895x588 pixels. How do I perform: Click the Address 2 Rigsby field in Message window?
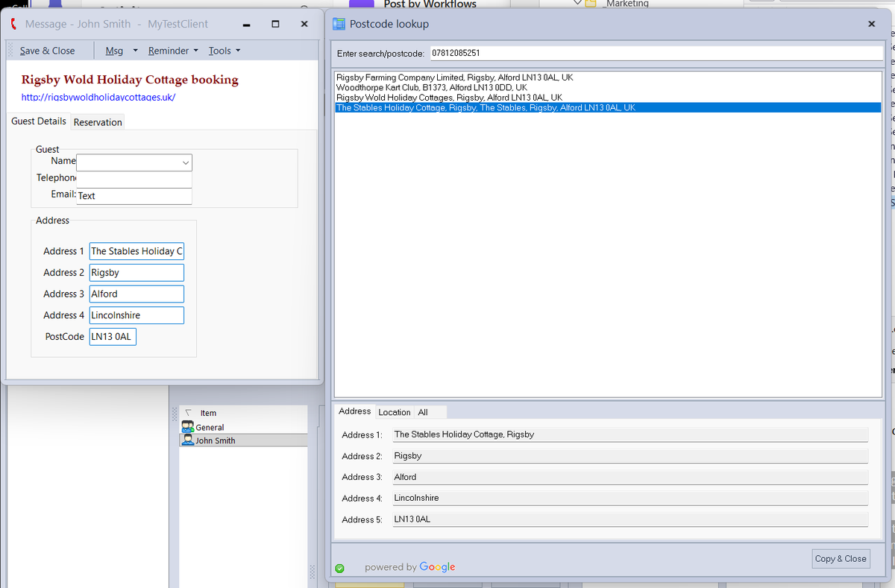click(136, 273)
